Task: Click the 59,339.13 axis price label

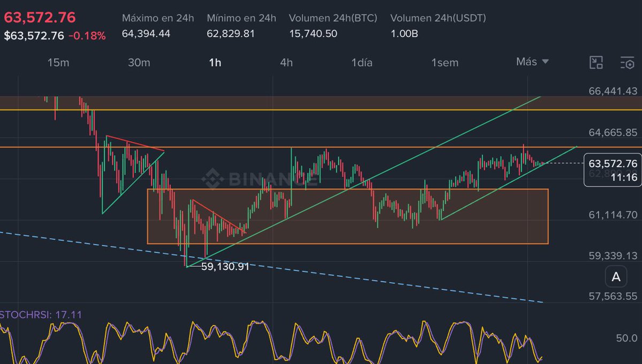Action: click(613, 255)
